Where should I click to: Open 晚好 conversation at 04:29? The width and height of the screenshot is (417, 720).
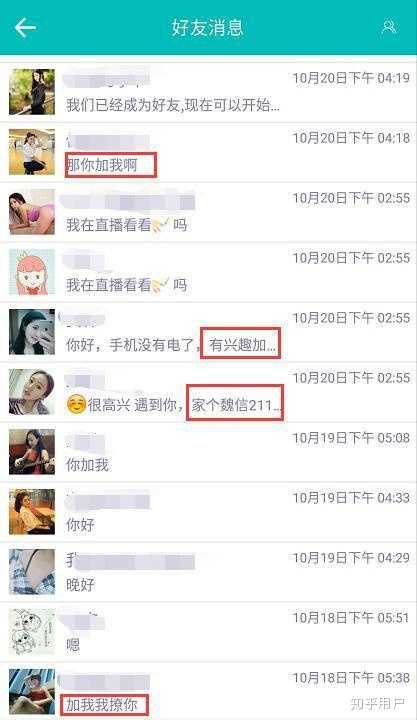208,572
